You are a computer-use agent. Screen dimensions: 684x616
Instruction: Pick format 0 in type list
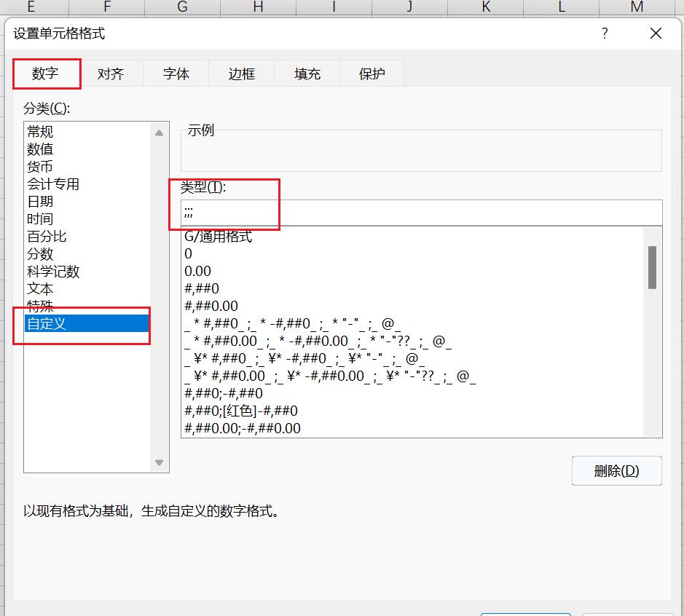tap(412, 253)
